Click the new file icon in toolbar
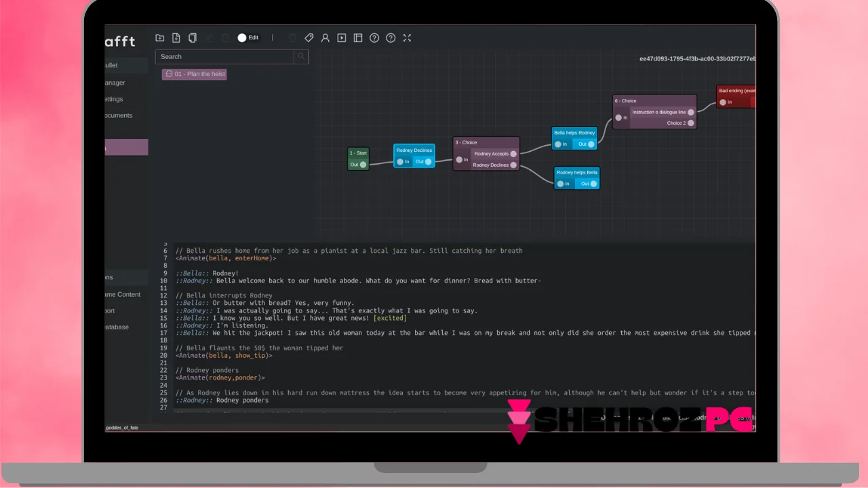Viewport: 868px width, 488px height. pos(176,38)
